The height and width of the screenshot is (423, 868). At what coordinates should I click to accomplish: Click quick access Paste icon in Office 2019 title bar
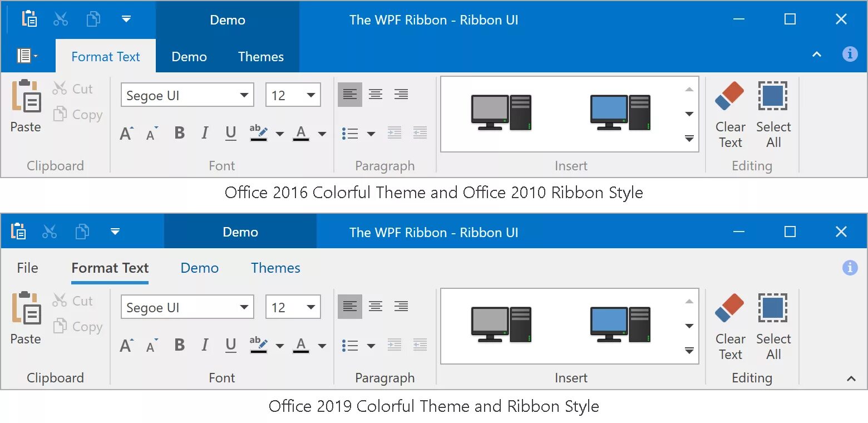click(18, 231)
